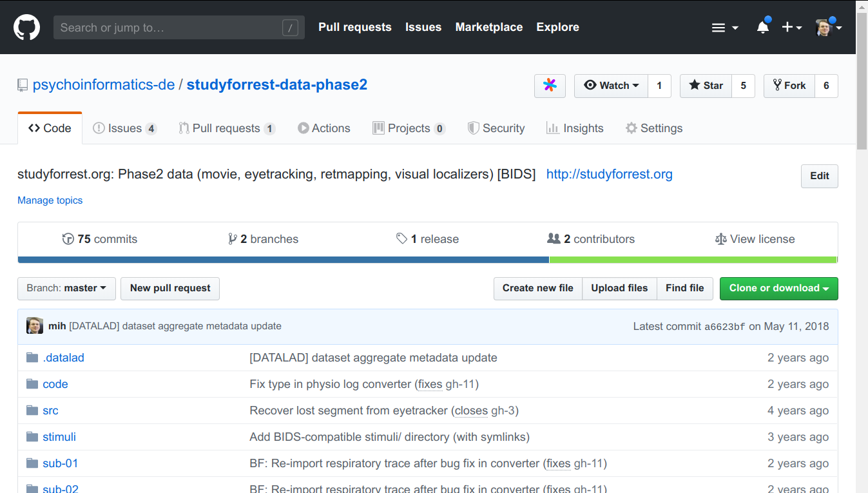Open the .datalad folder
This screenshot has height=493, width=868.
[x=63, y=358]
